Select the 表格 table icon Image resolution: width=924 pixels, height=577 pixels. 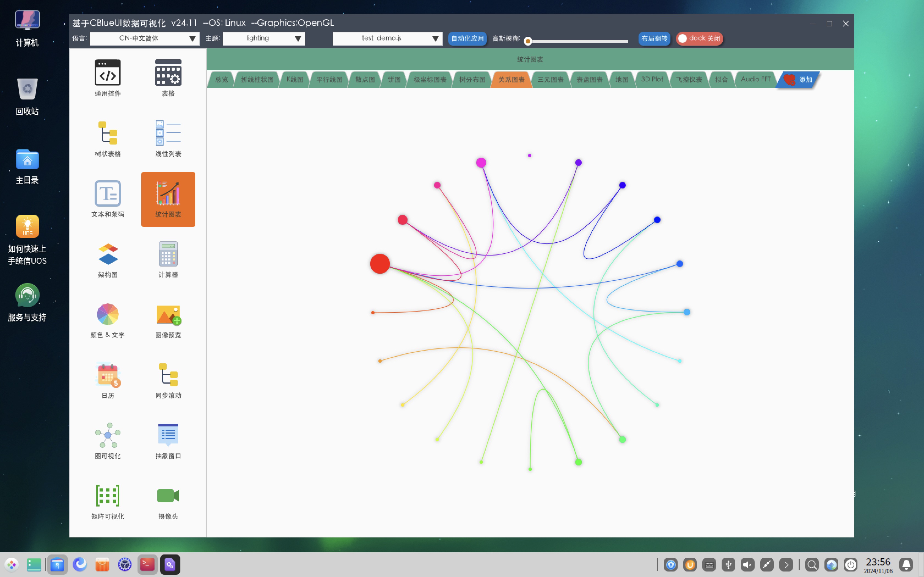tap(168, 73)
